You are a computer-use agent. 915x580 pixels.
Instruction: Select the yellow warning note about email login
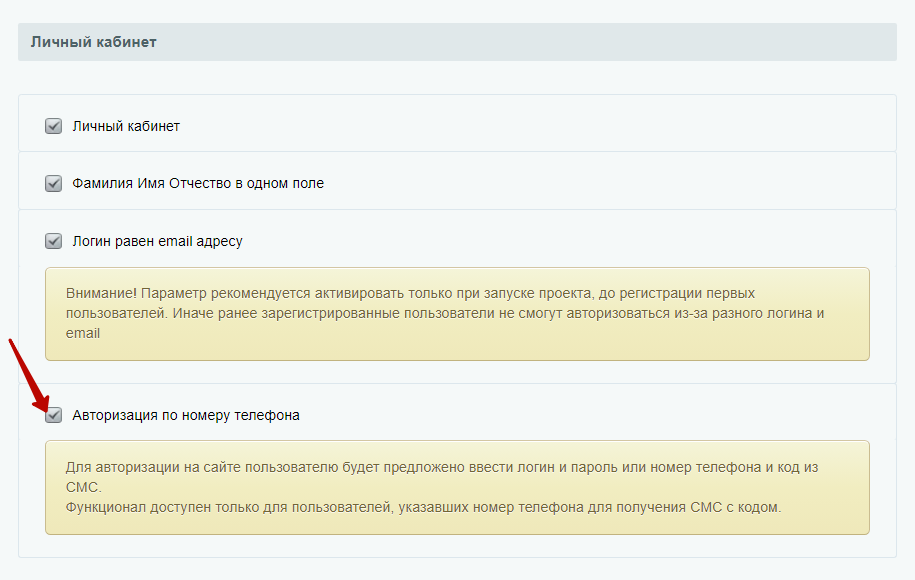(x=458, y=314)
